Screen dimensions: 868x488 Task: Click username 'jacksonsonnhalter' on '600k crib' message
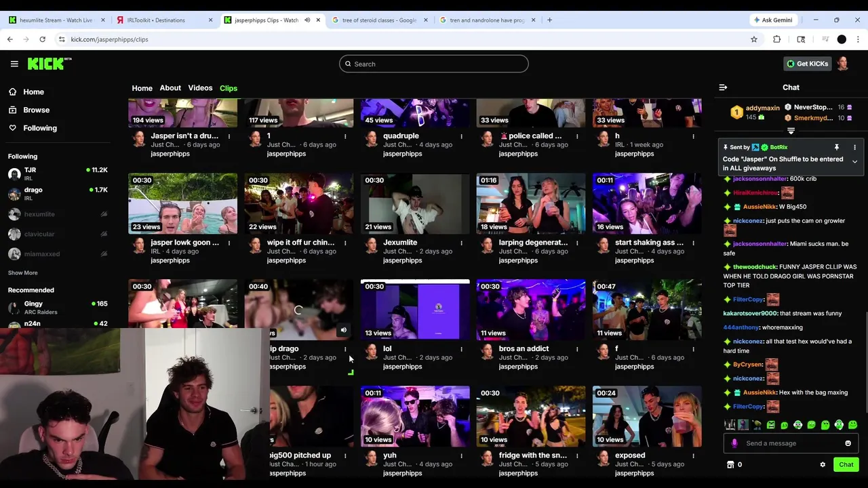pyautogui.click(x=759, y=179)
